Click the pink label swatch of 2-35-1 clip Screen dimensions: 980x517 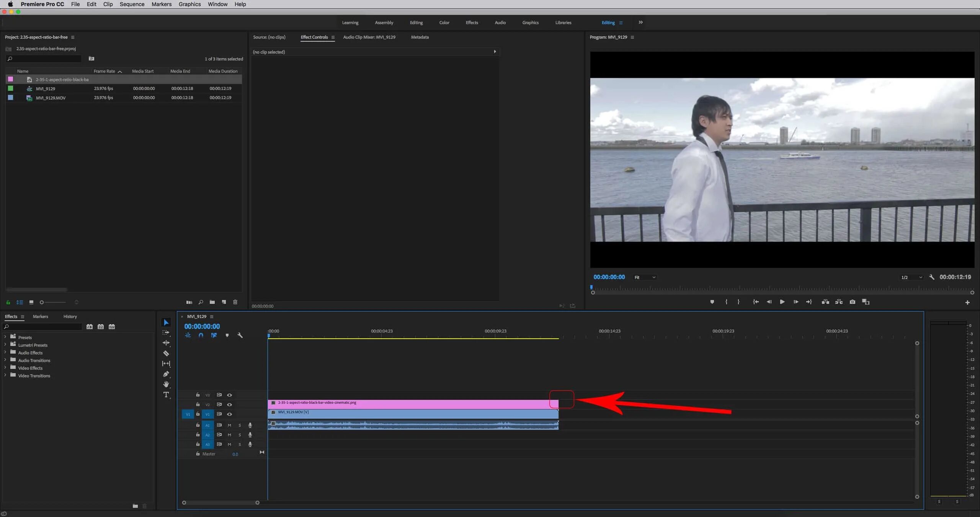pos(10,79)
